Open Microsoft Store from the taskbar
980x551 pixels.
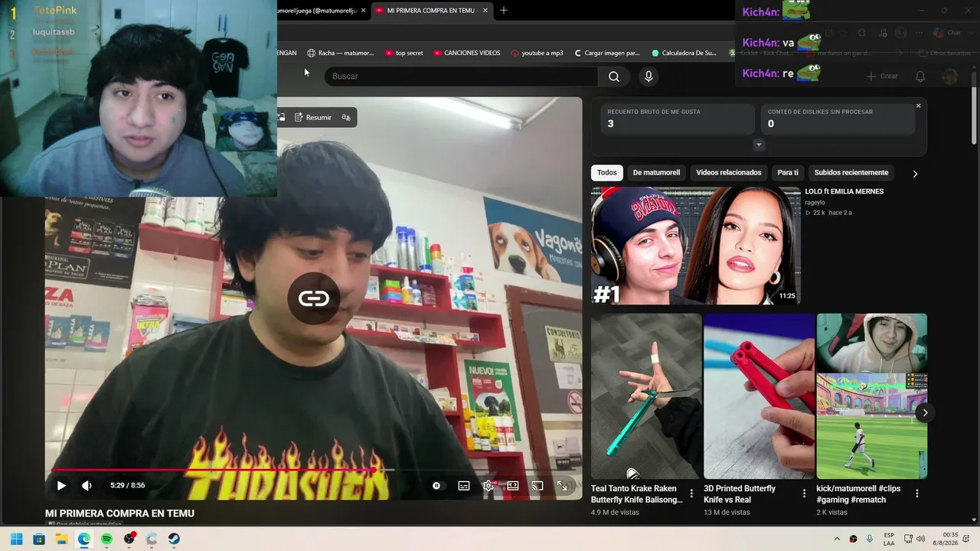pyautogui.click(x=39, y=539)
